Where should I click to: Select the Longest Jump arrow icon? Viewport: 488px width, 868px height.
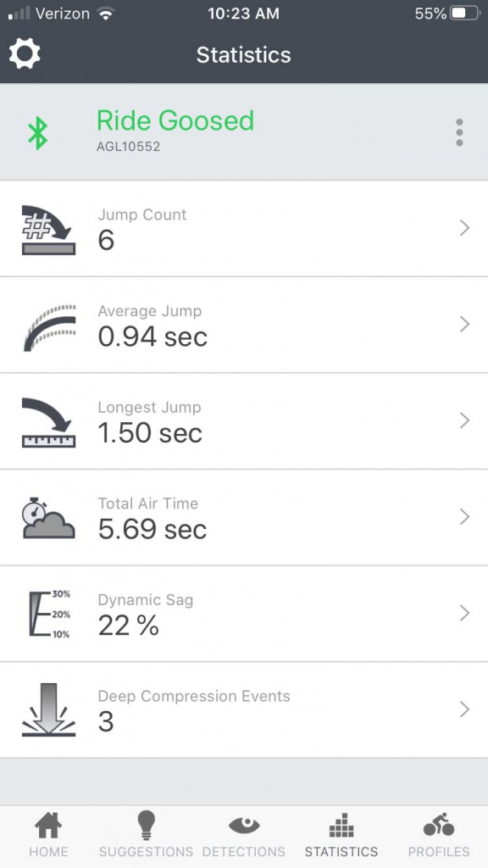[x=48, y=420]
